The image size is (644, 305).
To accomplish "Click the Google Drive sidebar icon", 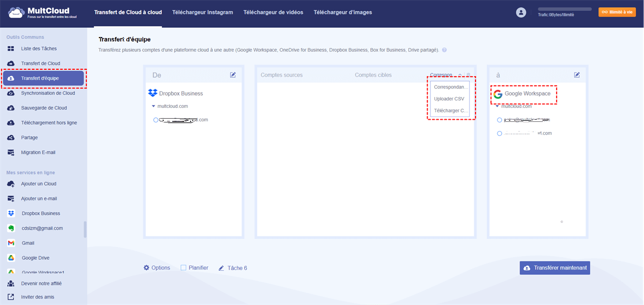I will tap(11, 258).
